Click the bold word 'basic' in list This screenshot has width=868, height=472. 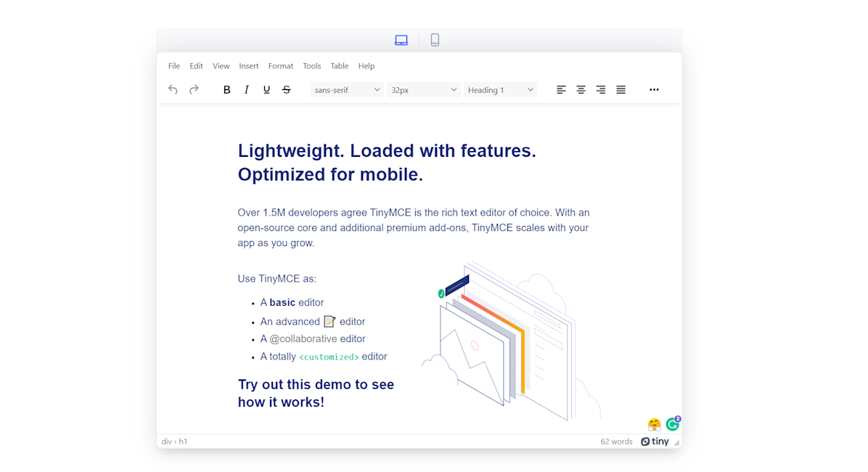coord(282,303)
